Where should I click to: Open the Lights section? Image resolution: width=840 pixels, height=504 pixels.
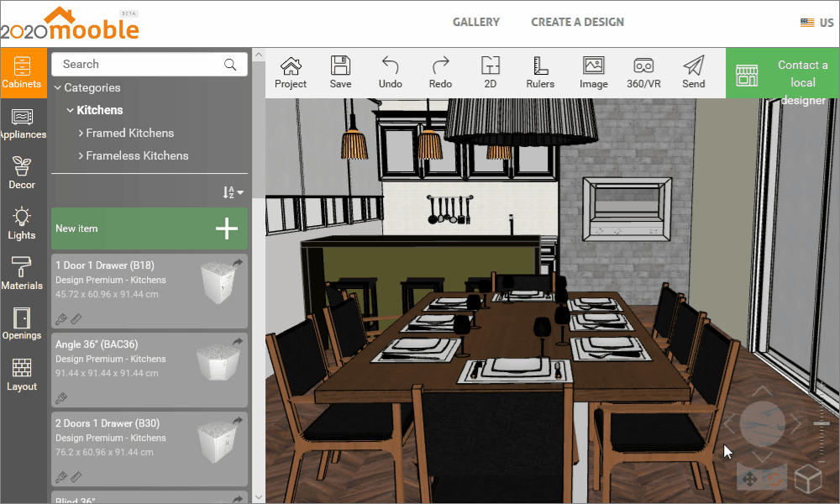[22, 224]
